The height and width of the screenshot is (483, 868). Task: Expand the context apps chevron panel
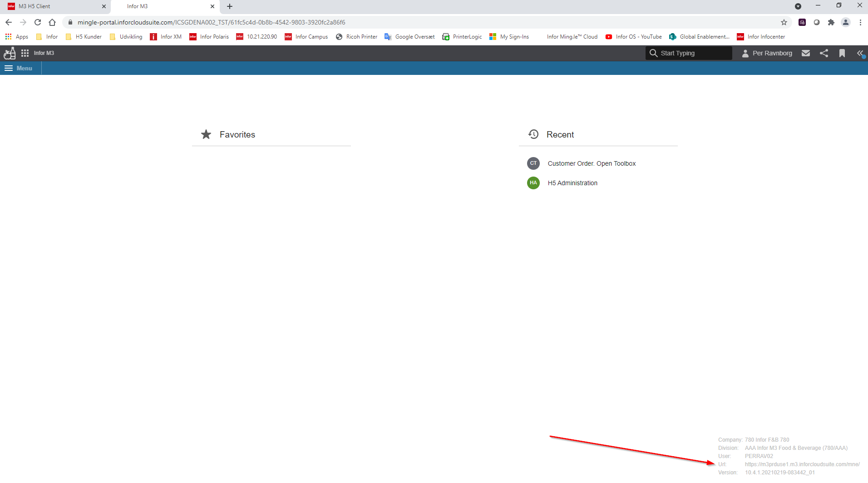pyautogui.click(x=860, y=53)
